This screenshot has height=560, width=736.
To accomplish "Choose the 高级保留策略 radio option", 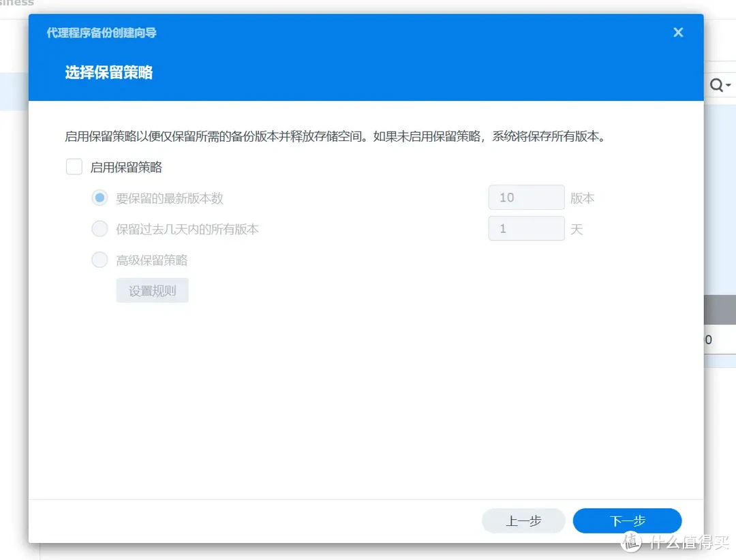I will coord(99,260).
